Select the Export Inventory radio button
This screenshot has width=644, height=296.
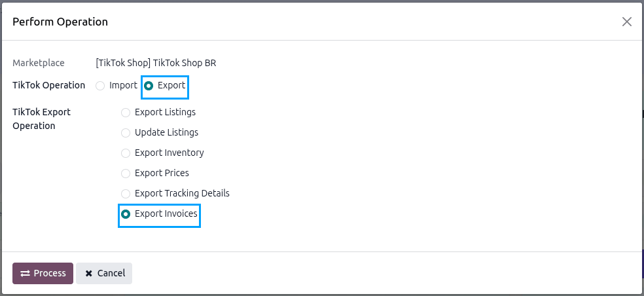[x=126, y=153]
